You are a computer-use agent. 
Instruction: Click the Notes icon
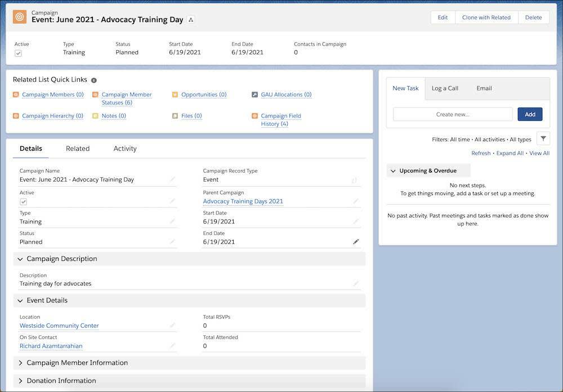tap(95, 115)
